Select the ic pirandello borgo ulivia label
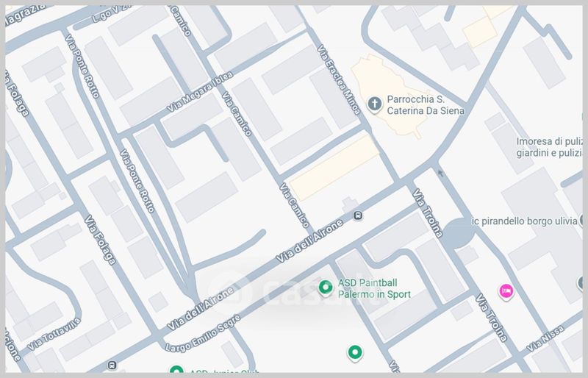Screen dimensions: 588x378 (x=520, y=221)
